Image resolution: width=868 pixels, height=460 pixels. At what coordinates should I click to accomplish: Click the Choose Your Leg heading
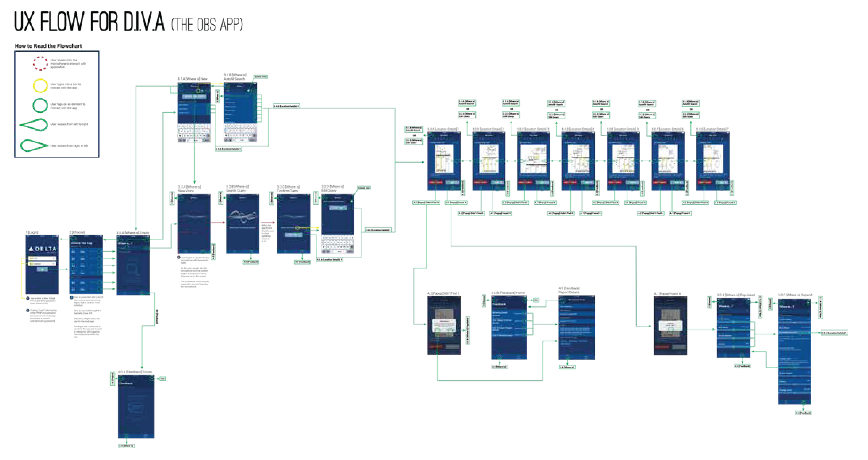tap(82, 243)
